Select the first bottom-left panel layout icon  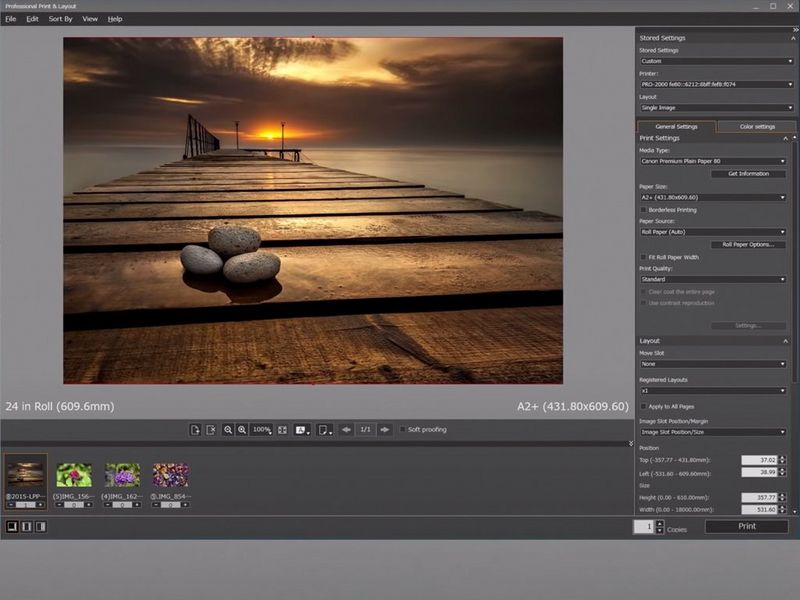point(12,526)
